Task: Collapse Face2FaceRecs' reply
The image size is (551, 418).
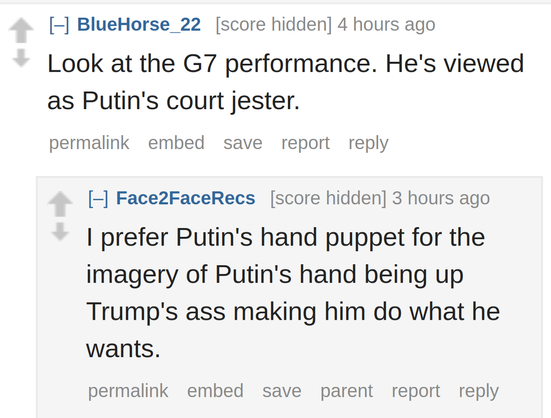Action: coord(98,198)
